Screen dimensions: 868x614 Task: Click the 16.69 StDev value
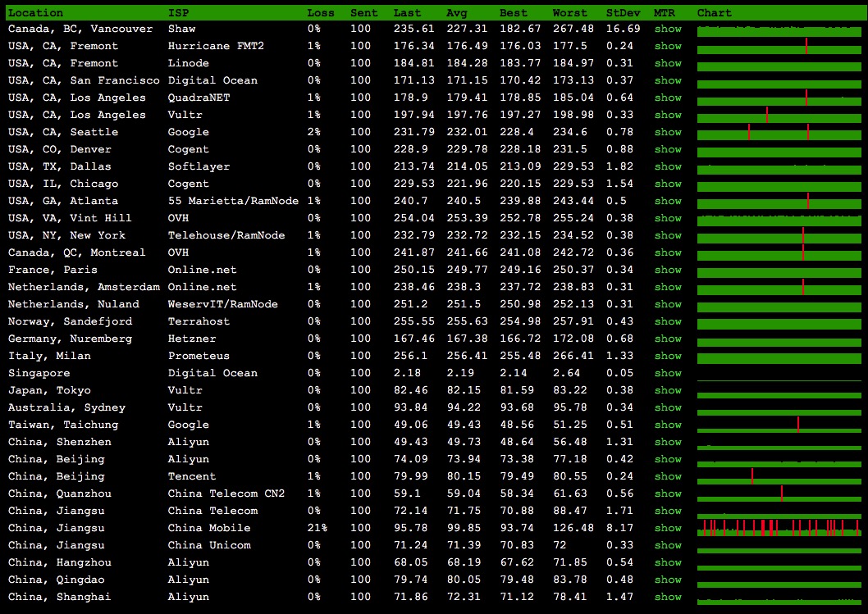pos(623,29)
